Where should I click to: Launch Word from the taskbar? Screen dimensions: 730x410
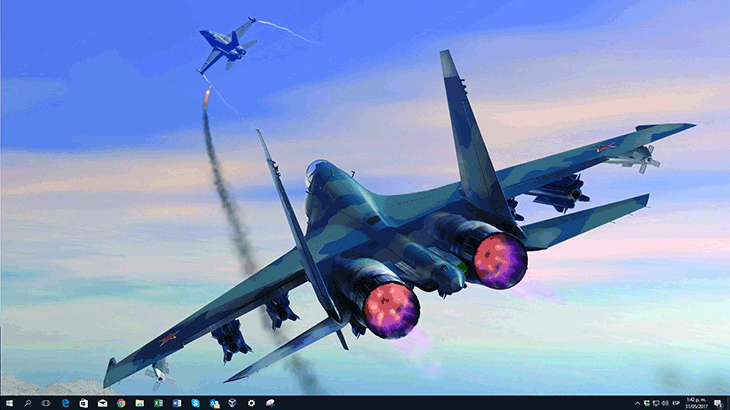point(177,403)
